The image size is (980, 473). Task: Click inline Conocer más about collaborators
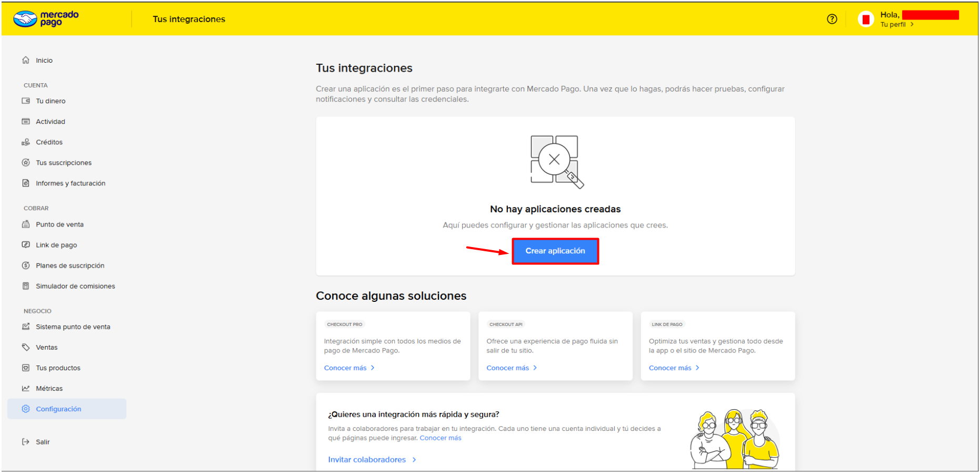(x=441, y=438)
